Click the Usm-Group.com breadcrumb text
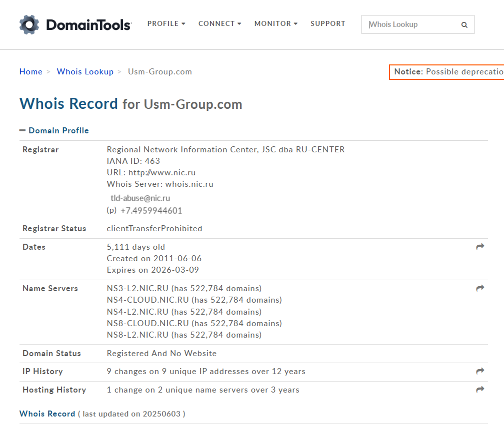The height and width of the screenshot is (424, 504). (x=160, y=71)
